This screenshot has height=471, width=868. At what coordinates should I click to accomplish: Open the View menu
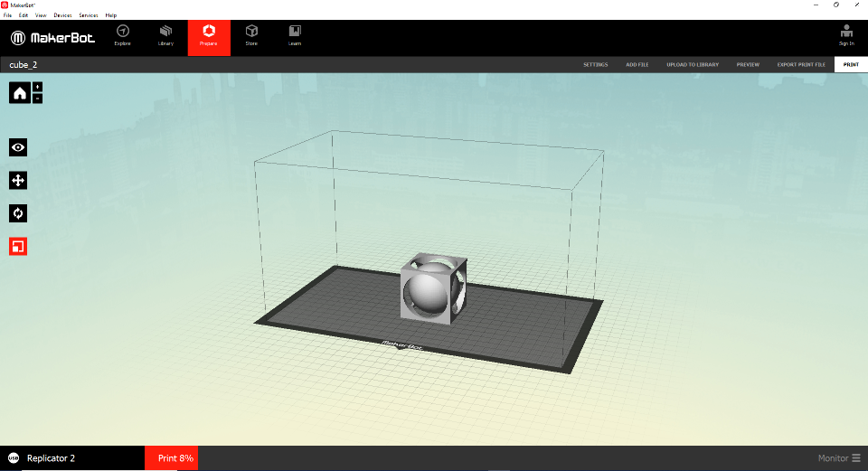41,15
